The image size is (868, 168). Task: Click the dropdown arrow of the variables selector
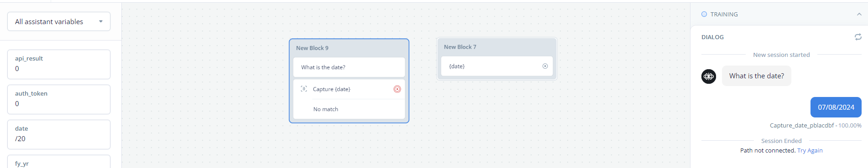pyautogui.click(x=101, y=21)
